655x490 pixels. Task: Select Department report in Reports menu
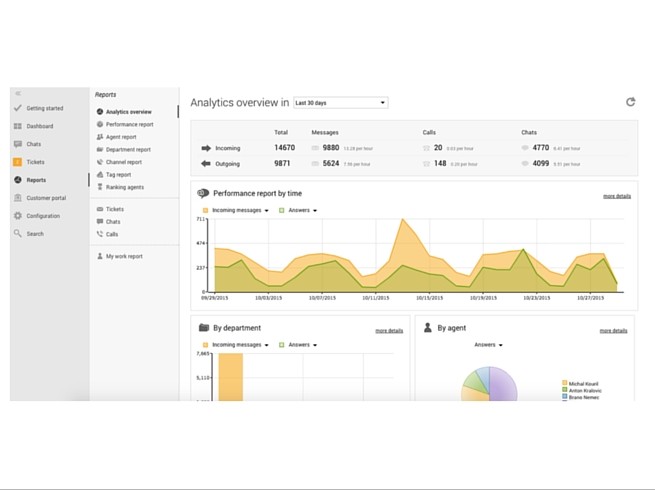(x=128, y=150)
